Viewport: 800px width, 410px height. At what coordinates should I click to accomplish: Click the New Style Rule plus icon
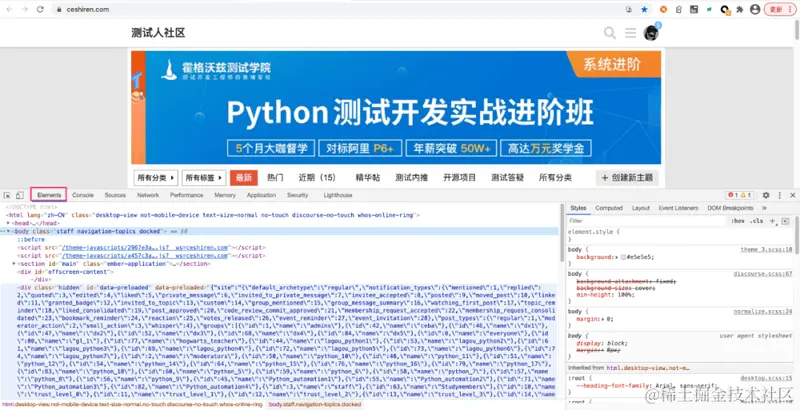pyautogui.click(x=772, y=221)
